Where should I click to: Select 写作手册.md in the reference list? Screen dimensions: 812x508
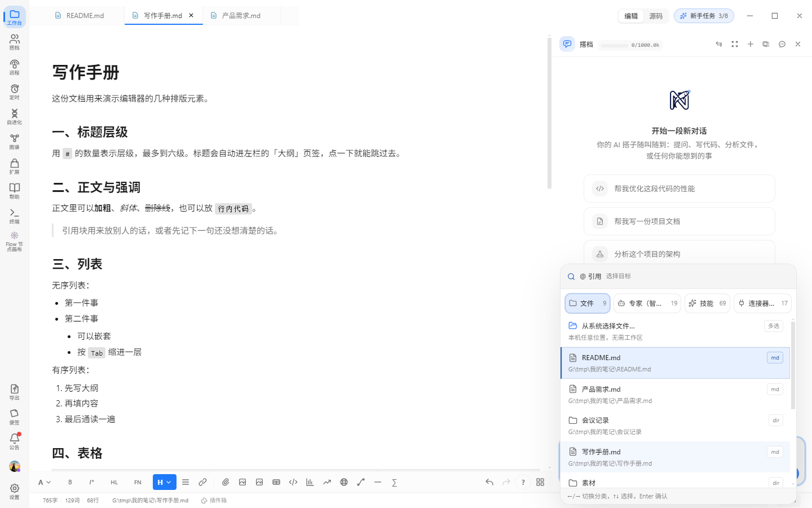click(x=676, y=457)
